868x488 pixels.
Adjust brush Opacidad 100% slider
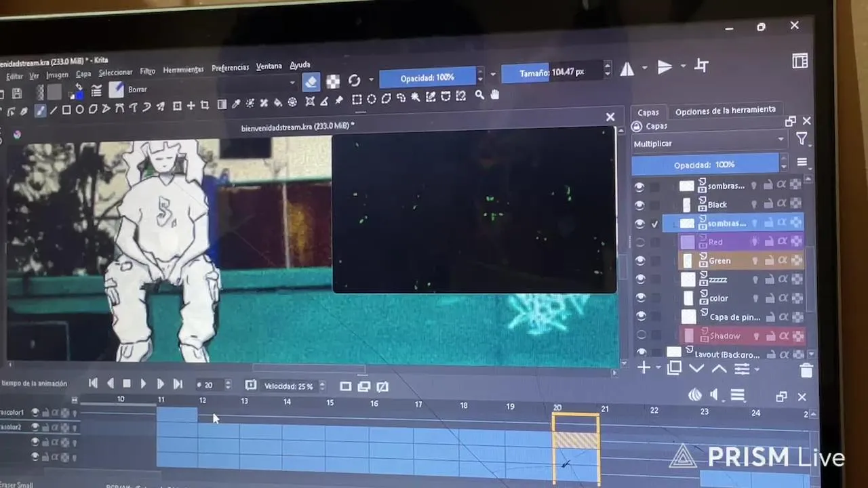(427, 78)
